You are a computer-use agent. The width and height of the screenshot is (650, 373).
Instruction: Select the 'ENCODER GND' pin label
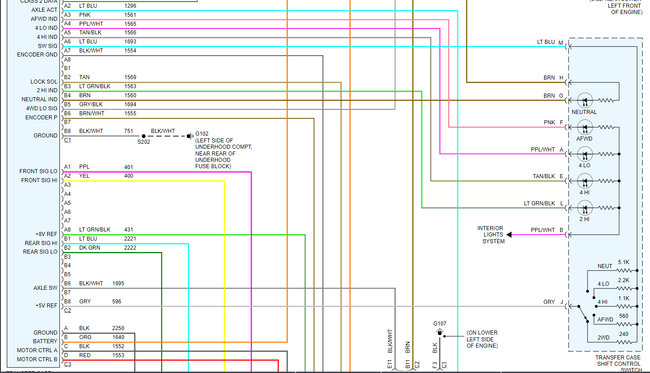click(x=37, y=55)
